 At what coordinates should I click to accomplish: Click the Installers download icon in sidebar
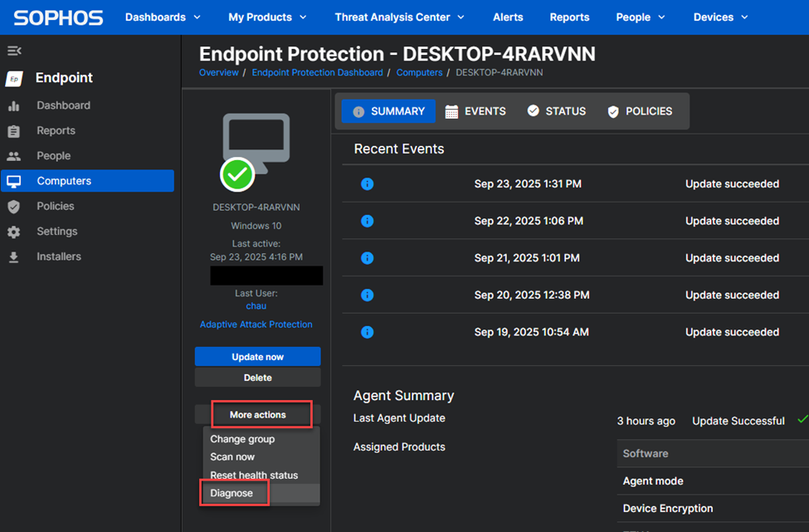pos(13,257)
